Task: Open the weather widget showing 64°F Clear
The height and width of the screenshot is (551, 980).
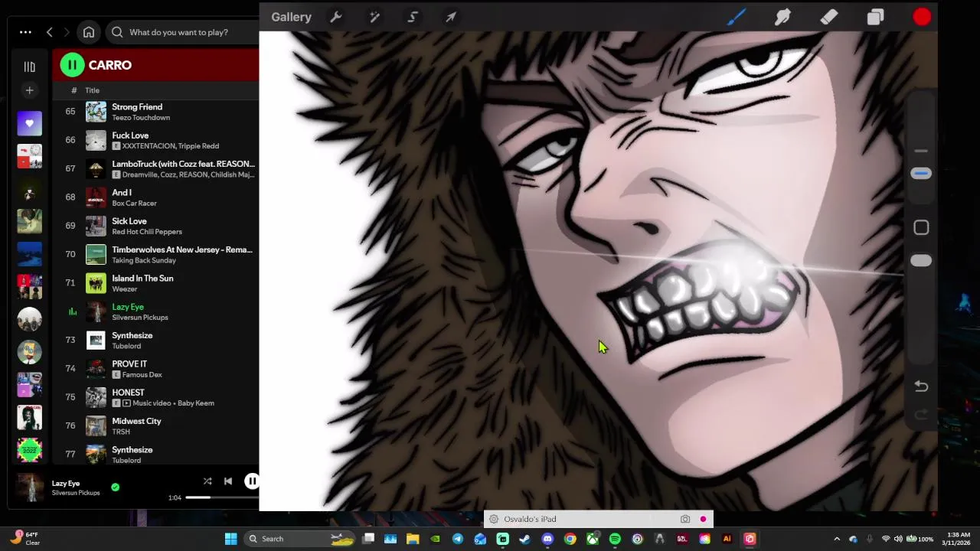Action: [24, 539]
